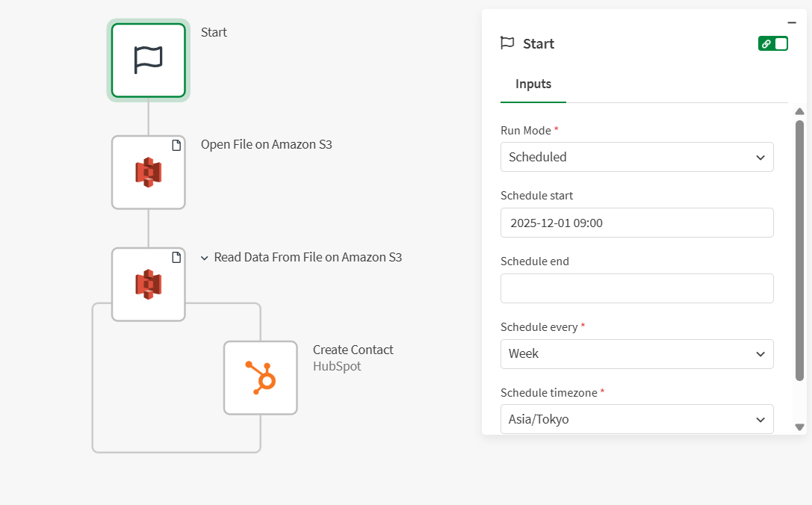Collapse the Read Data From File loop
The height and width of the screenshot is (505, 812).
tap(205, 258)
